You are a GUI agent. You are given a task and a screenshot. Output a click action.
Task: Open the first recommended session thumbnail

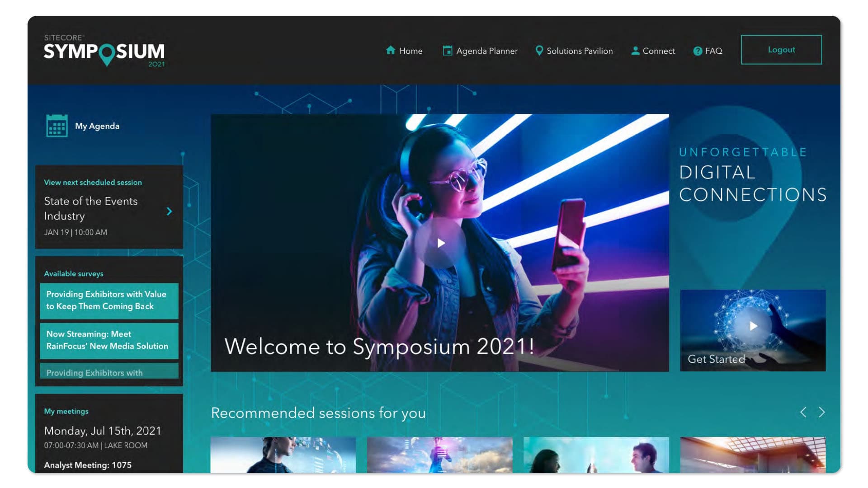point(283,455)
